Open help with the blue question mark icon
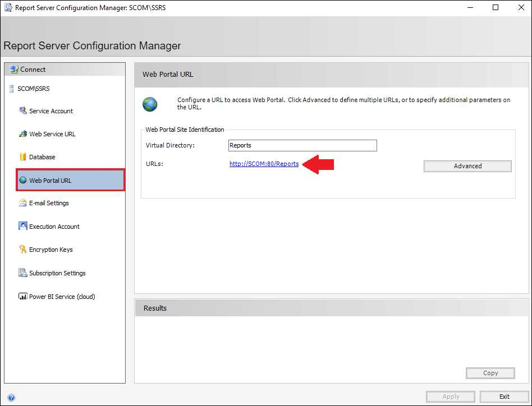The height and width of the screenshot is (406, 532). coord(11,398)
